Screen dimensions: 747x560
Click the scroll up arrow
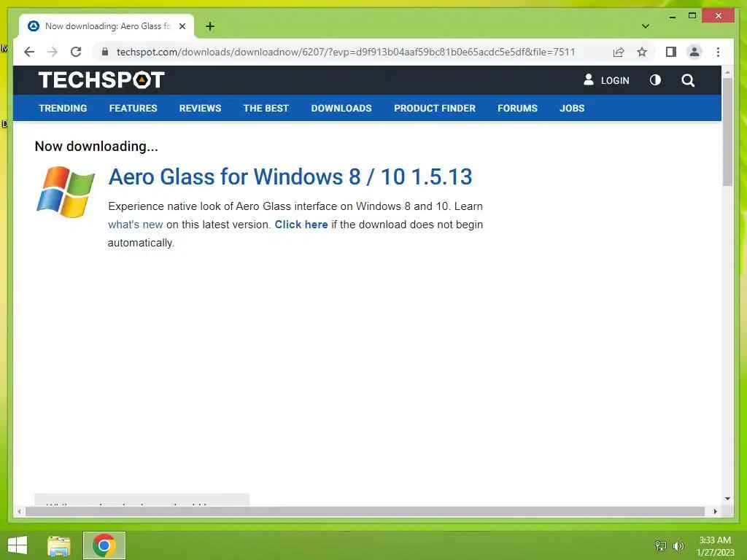tap(727, 72)
